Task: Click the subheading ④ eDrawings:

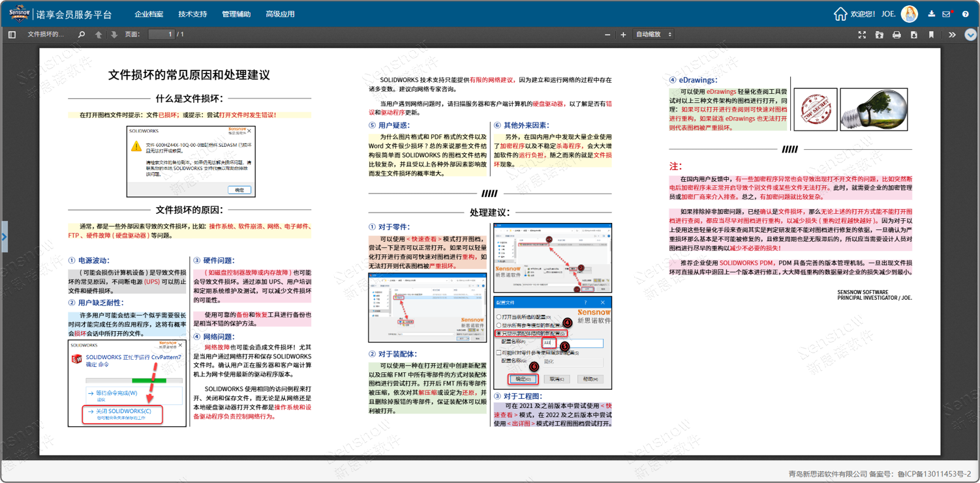Action: point(693,80)
